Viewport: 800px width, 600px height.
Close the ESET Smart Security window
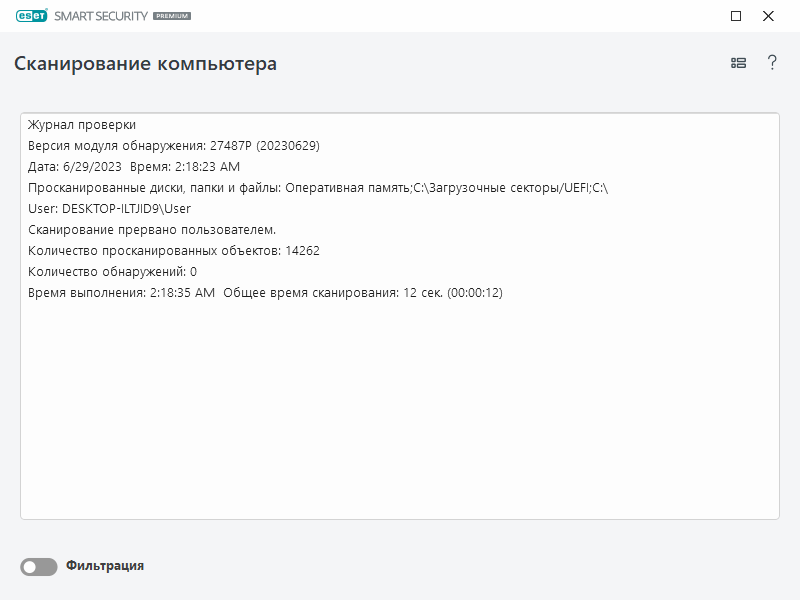coord(768,16)
